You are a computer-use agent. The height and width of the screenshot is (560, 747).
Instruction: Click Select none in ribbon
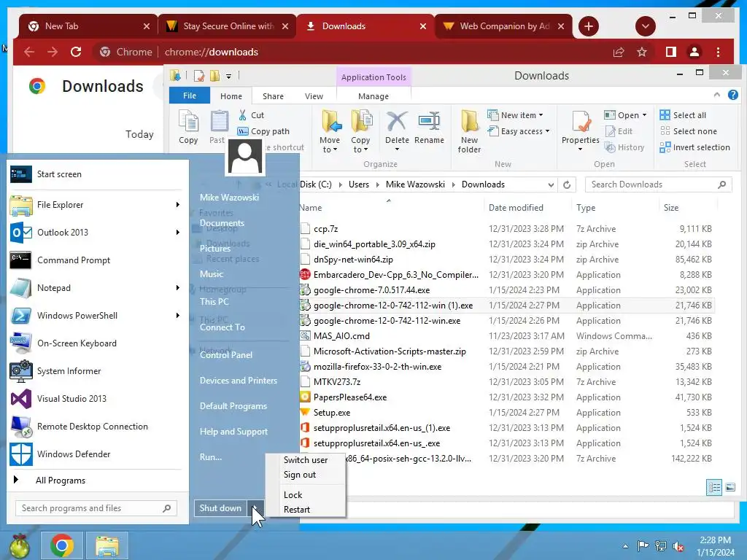689,131
